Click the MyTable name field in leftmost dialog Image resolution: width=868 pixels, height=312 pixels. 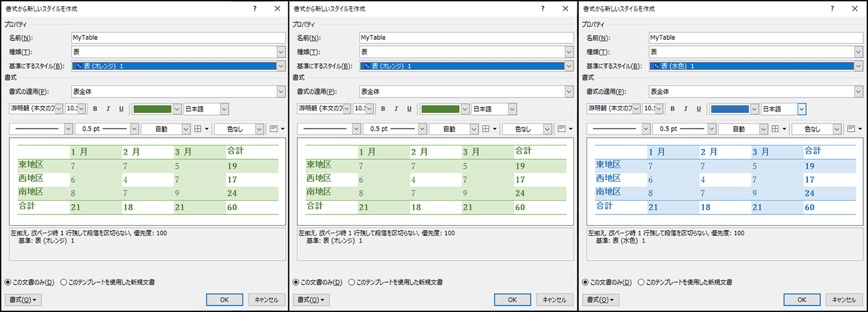click(x=178, y=37)
